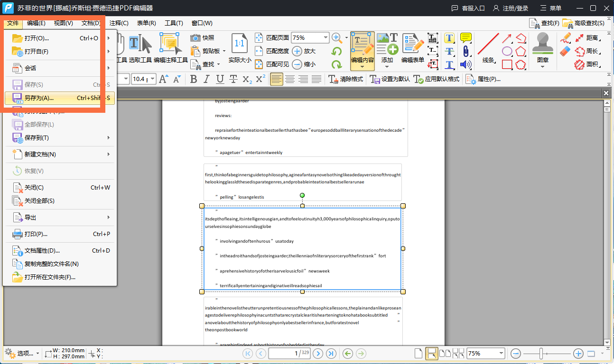Select 打开(O)... menu entry
This screenshot has width=614, height=364.
[59, 38]
